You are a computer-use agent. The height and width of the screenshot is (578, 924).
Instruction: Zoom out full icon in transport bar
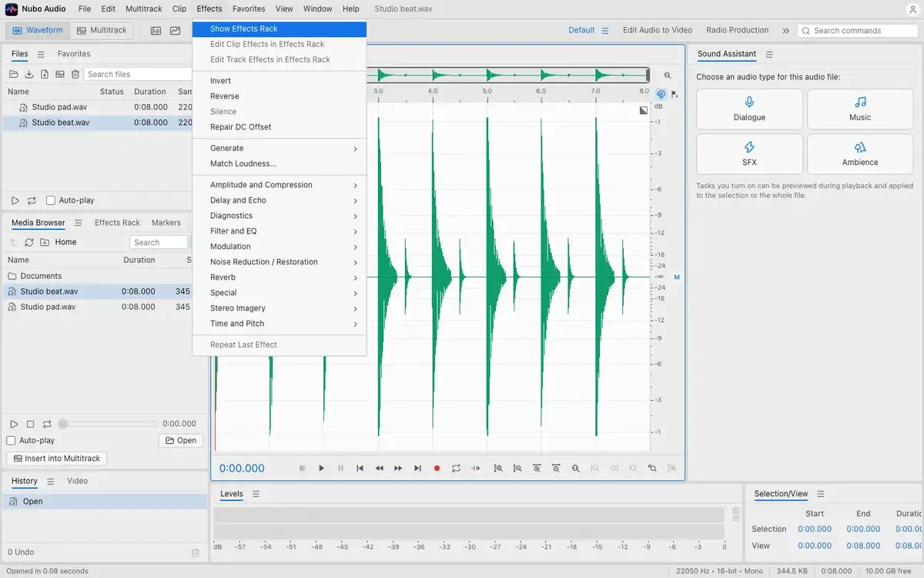[575, 468]
